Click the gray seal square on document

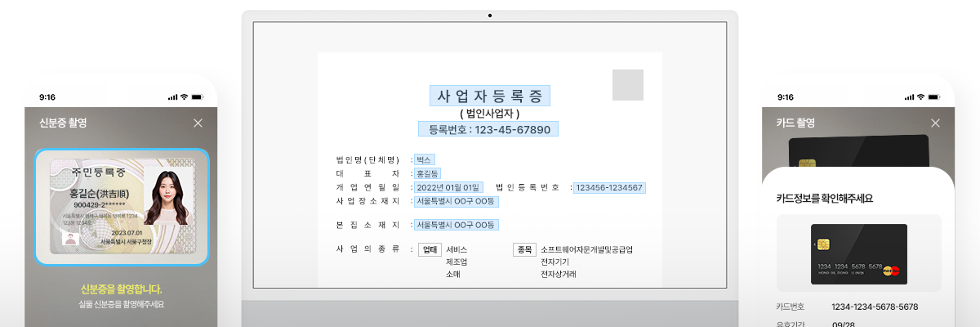click(x=627, y=85)
